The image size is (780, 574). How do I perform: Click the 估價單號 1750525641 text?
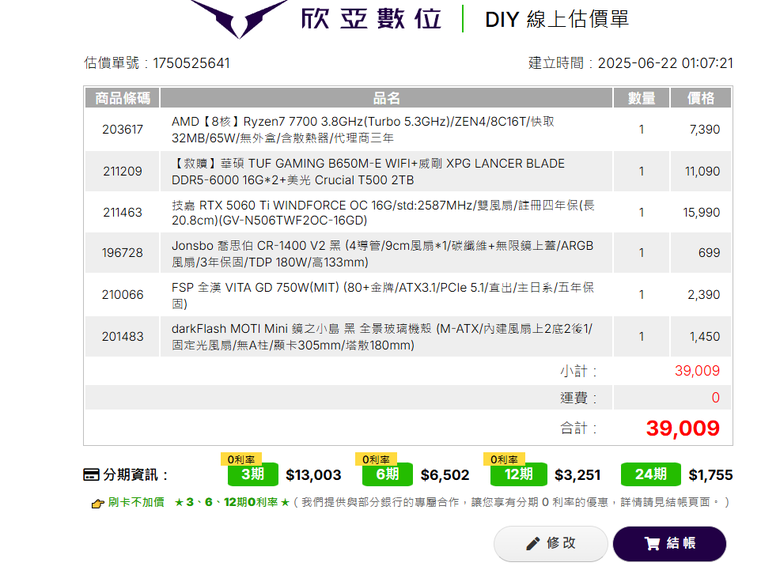click(157, 63)
